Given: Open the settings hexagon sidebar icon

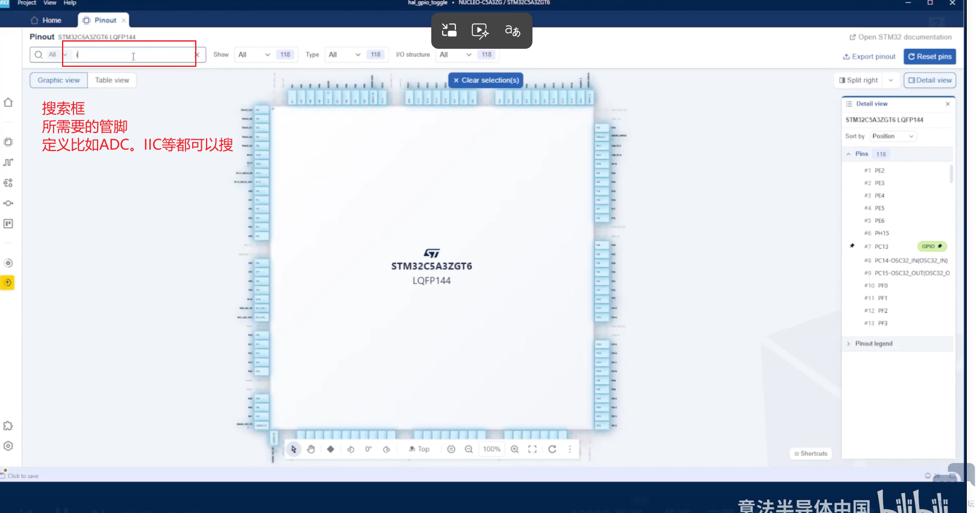Looking at the screenshot, I should point(8,446).
